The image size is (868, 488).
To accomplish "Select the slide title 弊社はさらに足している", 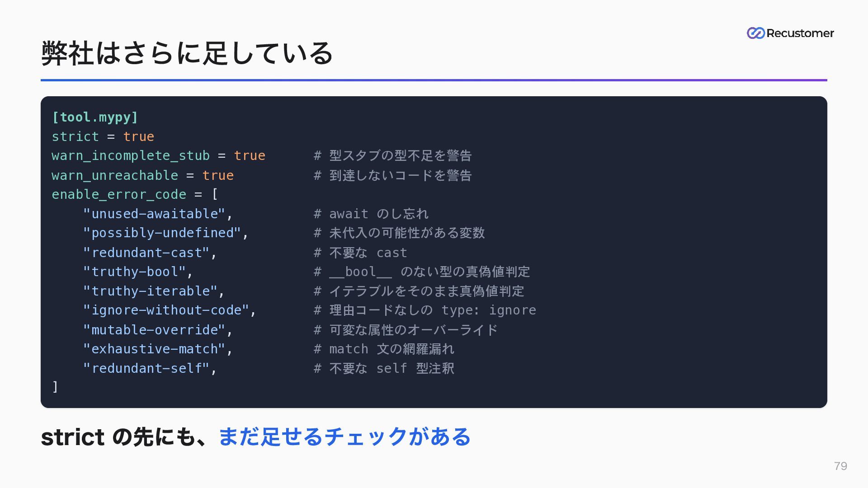I will click(x=187, y=53).
